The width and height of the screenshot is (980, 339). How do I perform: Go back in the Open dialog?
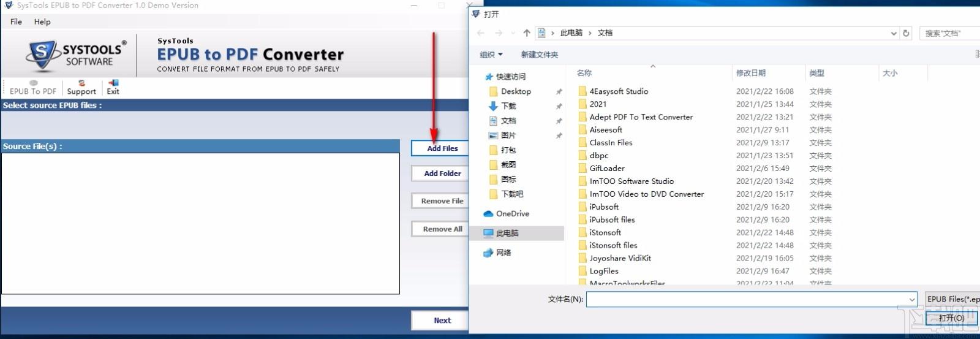click(481, 33)
